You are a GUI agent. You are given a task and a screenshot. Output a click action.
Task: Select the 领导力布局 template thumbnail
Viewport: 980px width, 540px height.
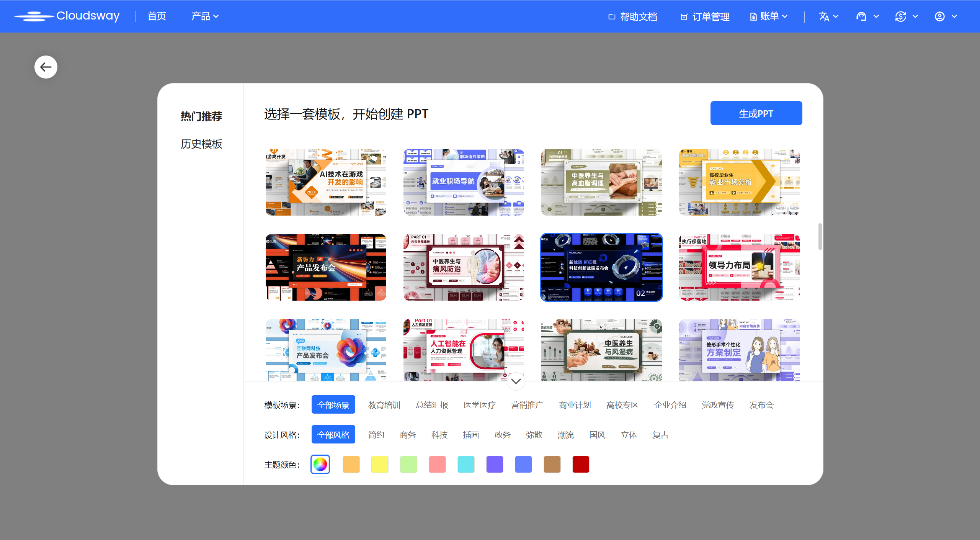(739, 267)
